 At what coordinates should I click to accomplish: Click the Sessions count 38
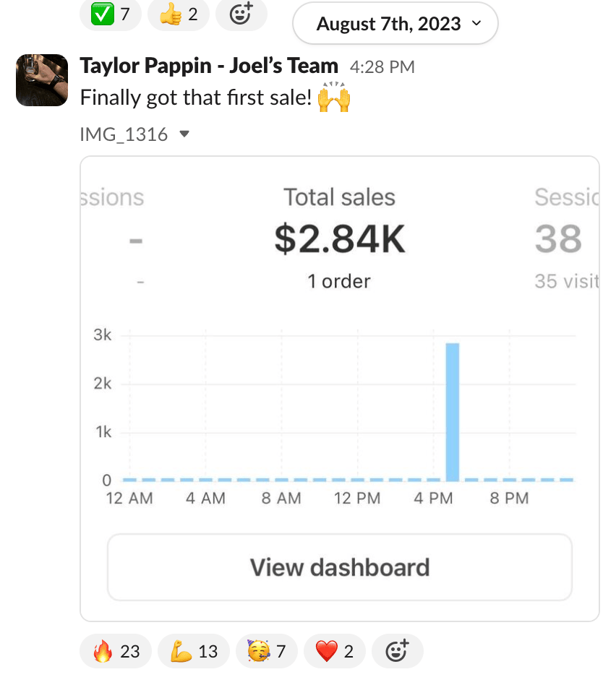click(558, 239)
